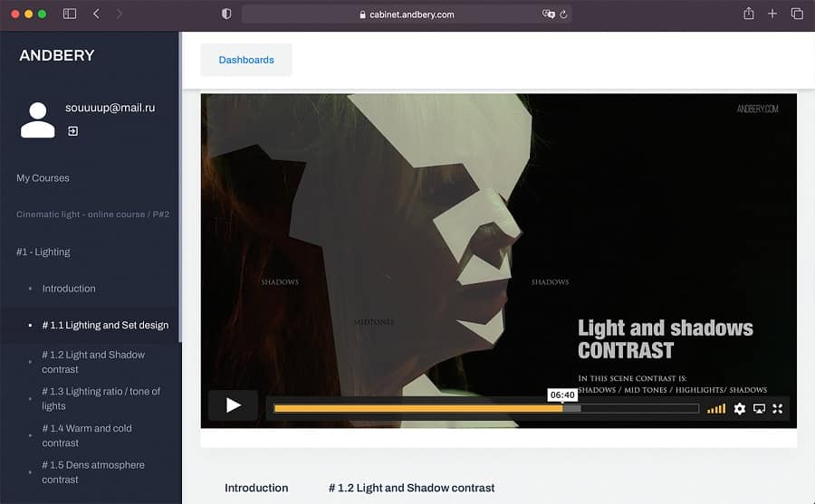Toggle Safari sidebar icon
This screenshot has width=815, height=504.
point(70,14)
